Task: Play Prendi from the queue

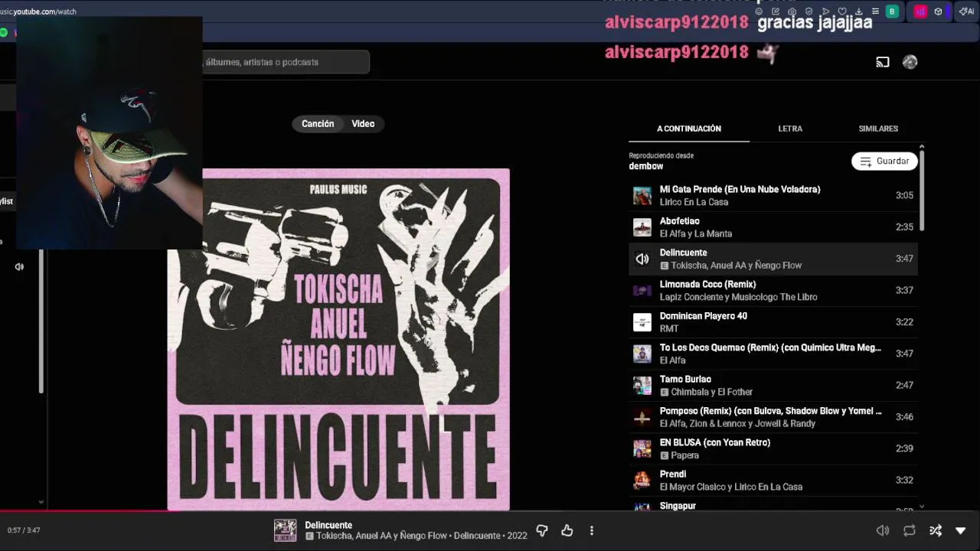Action: click(x=773, y=481)
